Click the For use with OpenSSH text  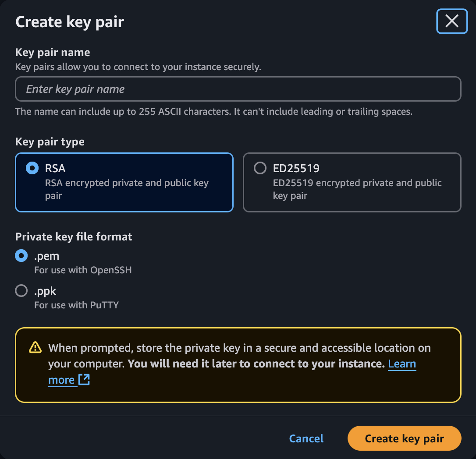83,270
